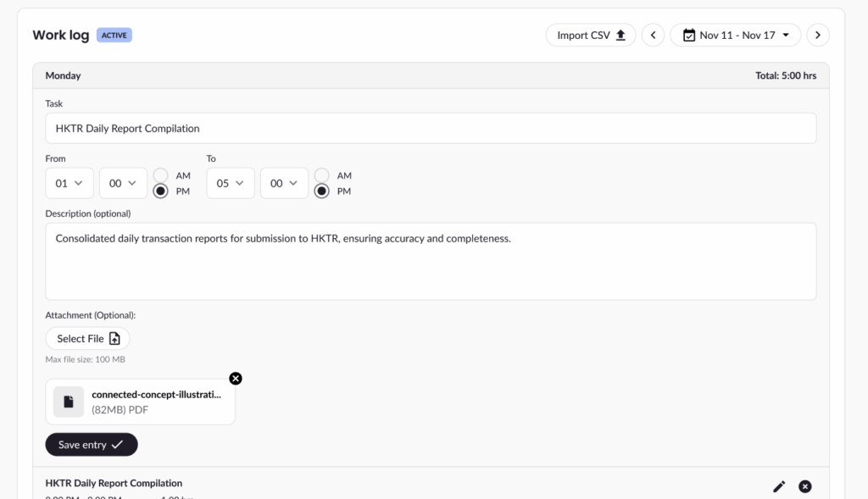
Task: Delete the logged HKTR entry
Action: 805,486
